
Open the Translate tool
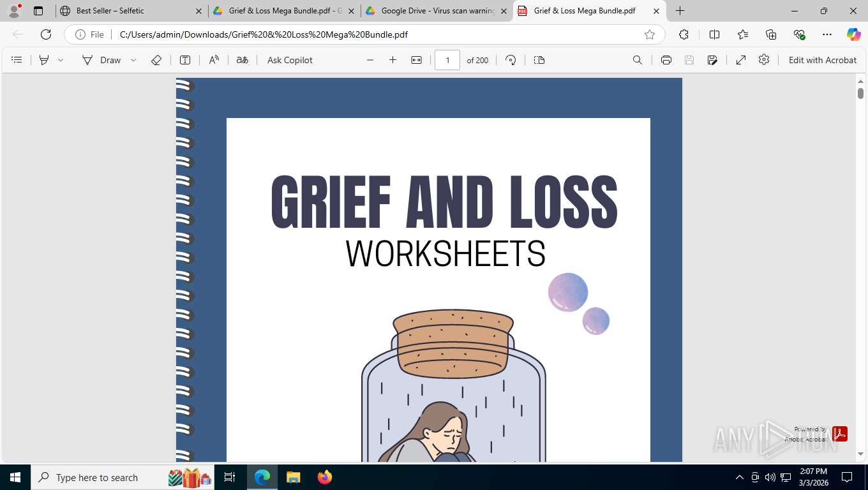click(243, 60)
